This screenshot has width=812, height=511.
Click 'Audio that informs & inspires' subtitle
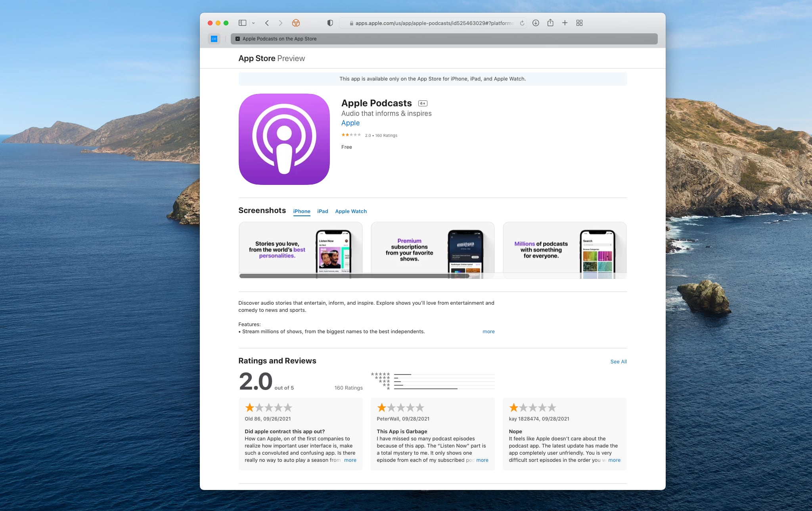pyautogui.click(x=387, y=113)
